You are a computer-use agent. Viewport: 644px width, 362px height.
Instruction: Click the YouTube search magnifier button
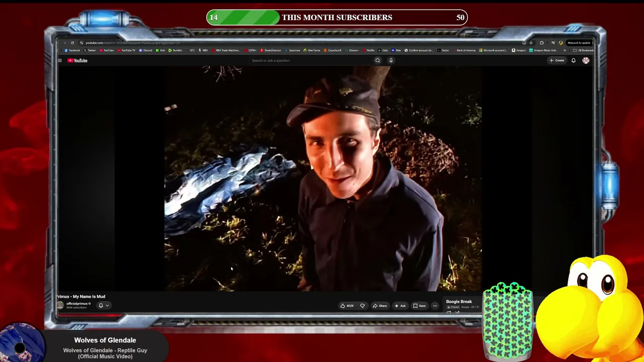(377, 60)
